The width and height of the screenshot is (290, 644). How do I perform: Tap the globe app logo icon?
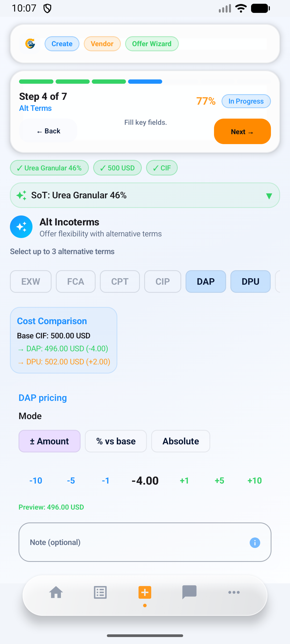click(30, 44)
